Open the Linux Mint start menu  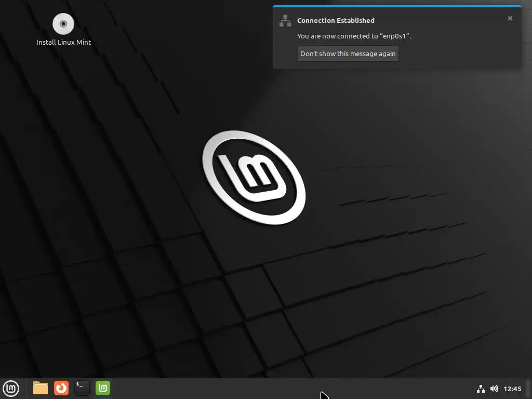click(x=11, y=388)
